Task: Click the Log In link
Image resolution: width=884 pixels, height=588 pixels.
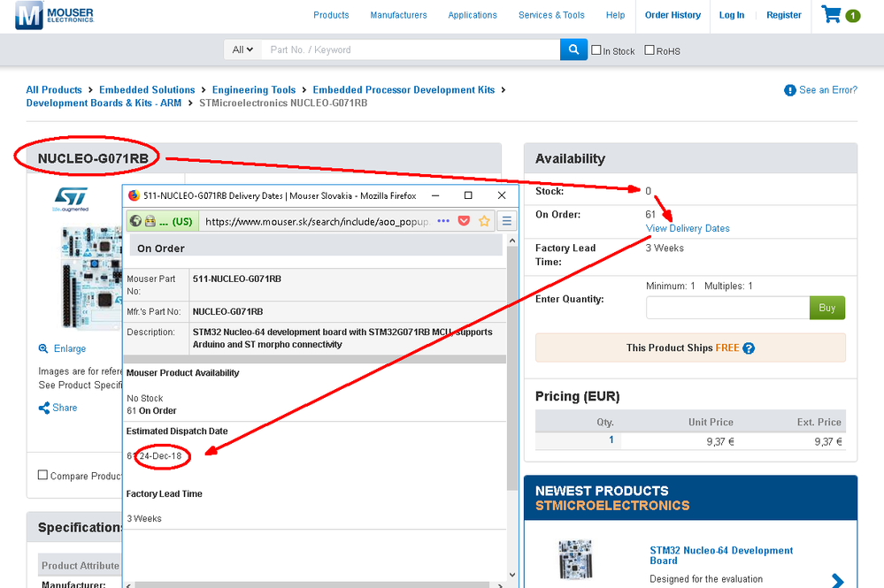Action: [731, 15]
